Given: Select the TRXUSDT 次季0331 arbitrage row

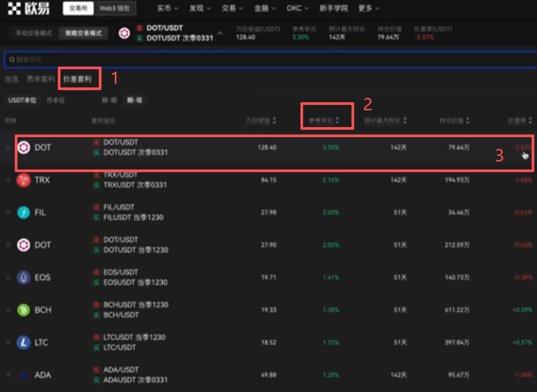Looking at the screenshot, I should [269, 180].
